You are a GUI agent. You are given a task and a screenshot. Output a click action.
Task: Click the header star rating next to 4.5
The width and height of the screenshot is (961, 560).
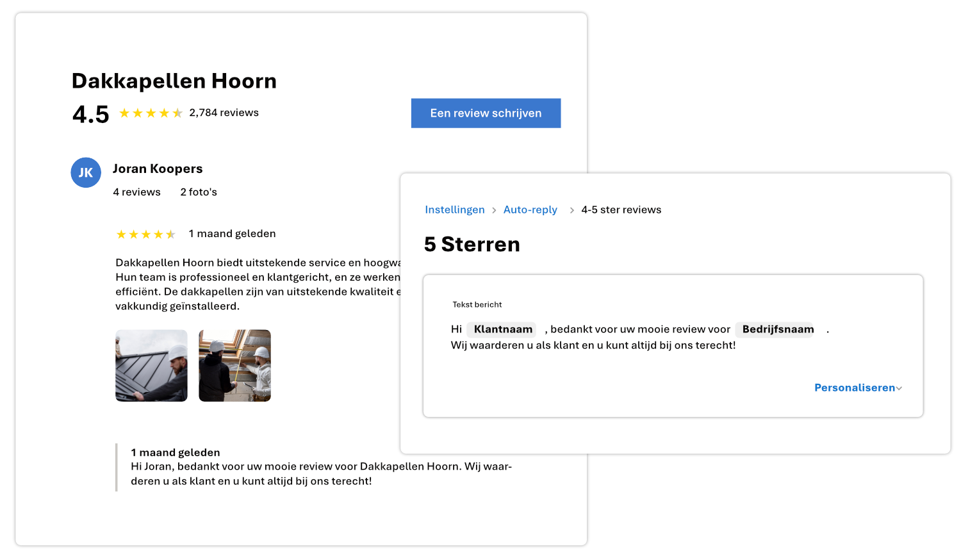[151, 113]
